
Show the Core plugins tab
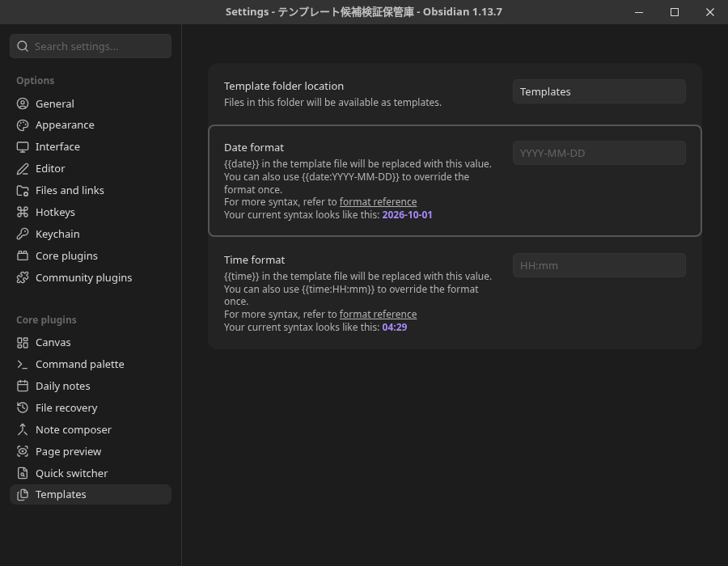pos(91,256)
